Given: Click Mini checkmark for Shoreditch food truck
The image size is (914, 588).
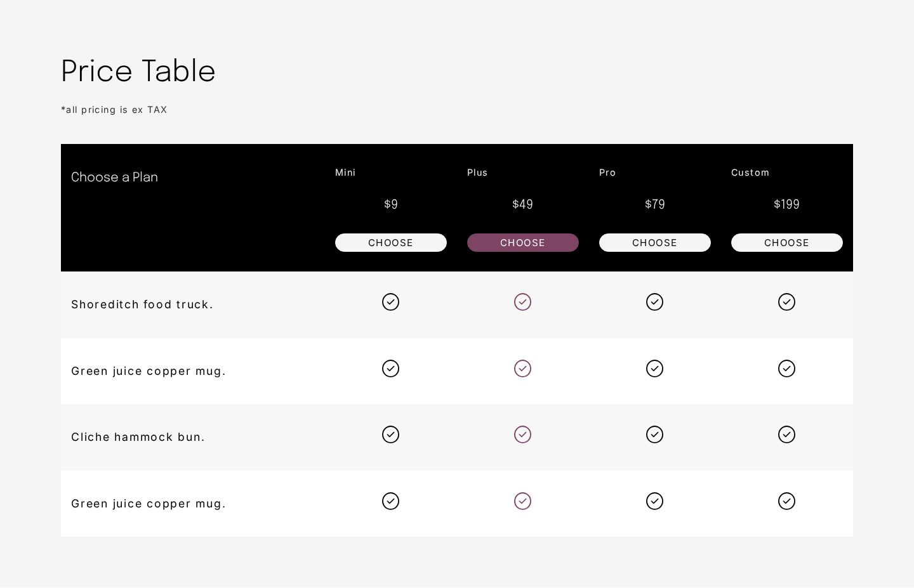Looking at the screenshot, I should pos(391,302).
